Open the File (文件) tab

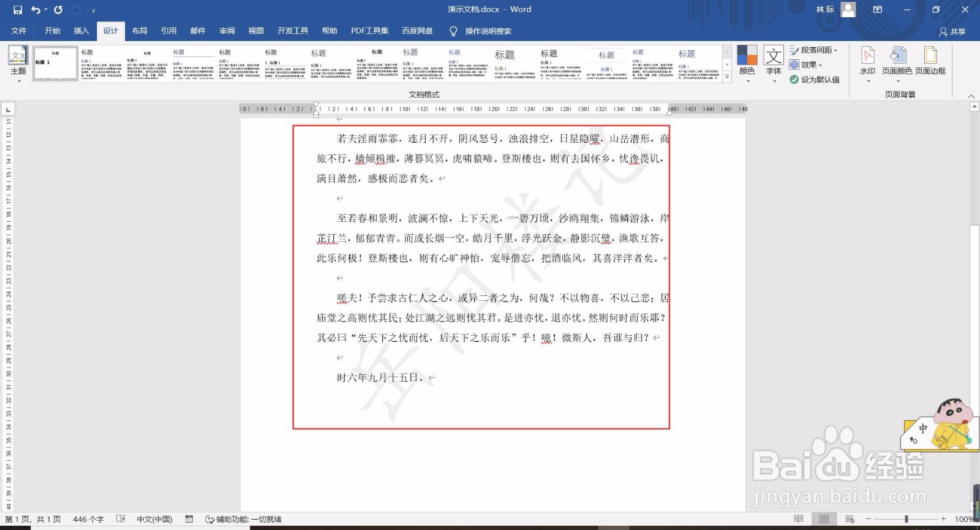19,31
